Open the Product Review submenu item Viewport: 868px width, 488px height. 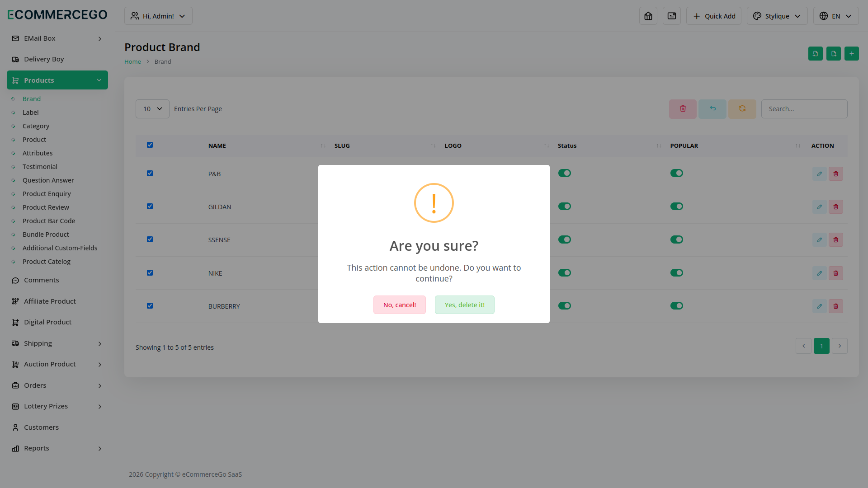[46, 207]
